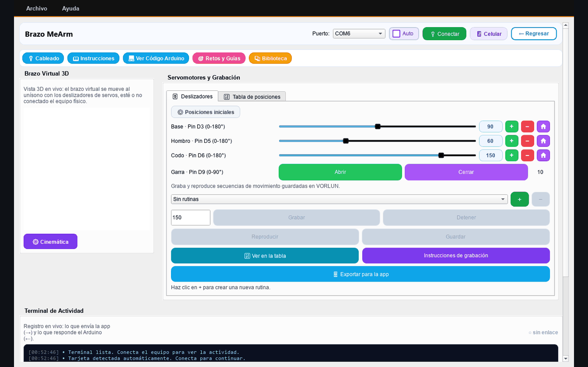Screen dimensions: 588x367
Task: Click the recording interval field showing 150
Action: [190, 217]
